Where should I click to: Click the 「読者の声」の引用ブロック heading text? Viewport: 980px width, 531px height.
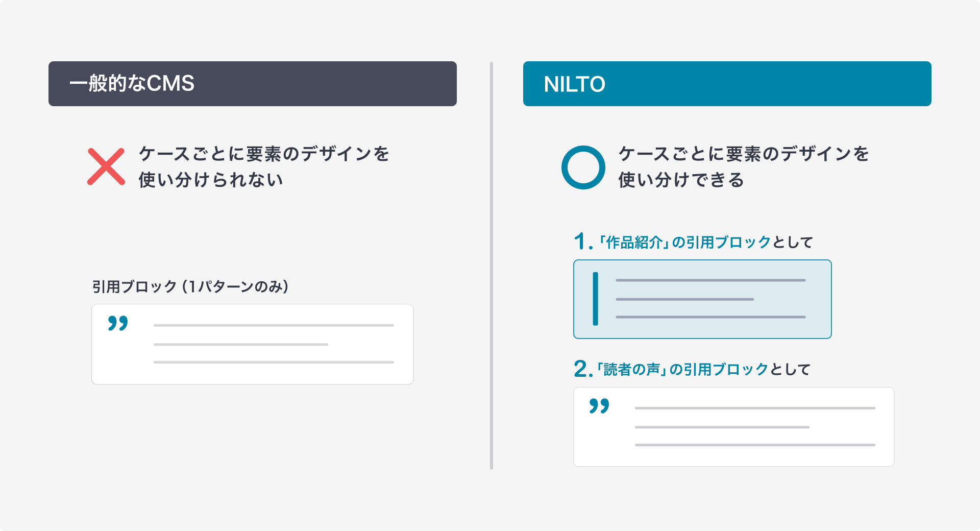[682, 369]
